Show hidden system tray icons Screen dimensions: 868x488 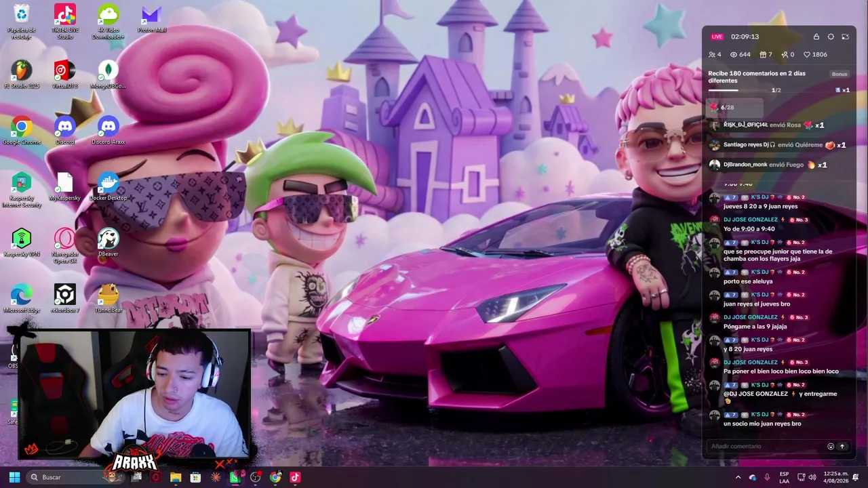[738, 477]
